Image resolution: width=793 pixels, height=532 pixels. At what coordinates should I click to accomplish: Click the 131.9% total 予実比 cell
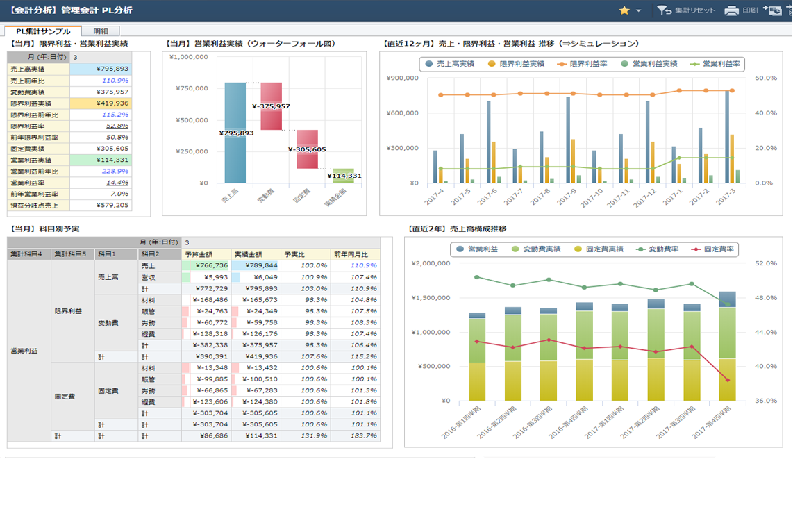point(306,435)
